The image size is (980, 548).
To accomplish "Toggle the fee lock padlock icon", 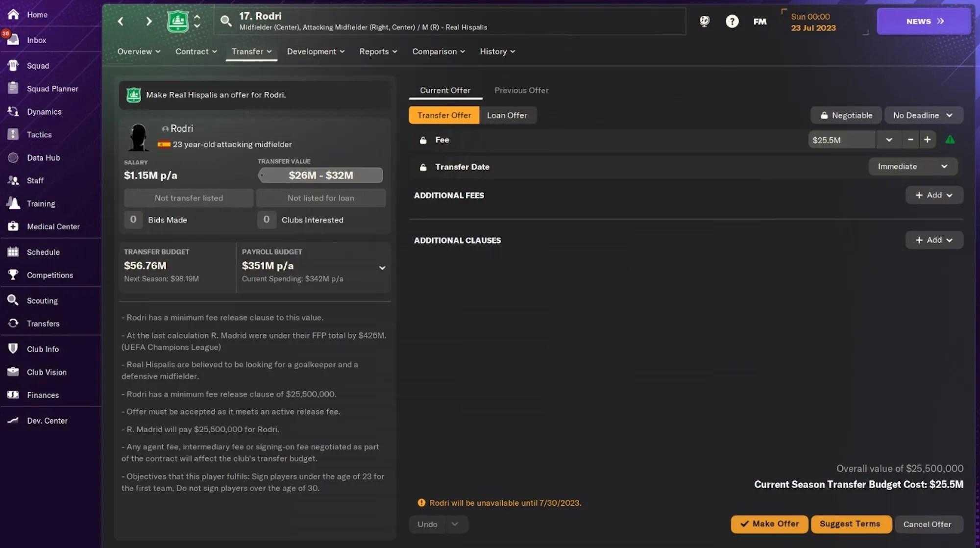I will [423, 140].
